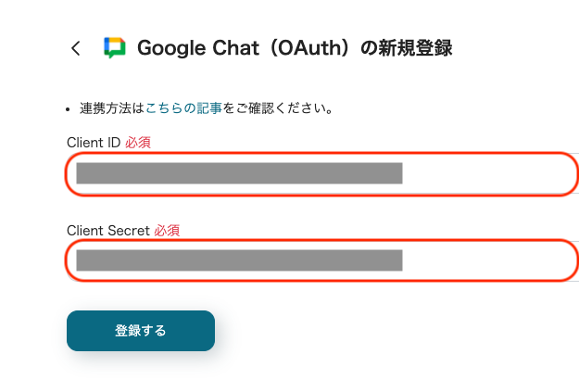Viewport: 579px width, 392px height.
Task: Click the Google Chat（OAuth）の新規登録 heading
Action: pos(295,48)
